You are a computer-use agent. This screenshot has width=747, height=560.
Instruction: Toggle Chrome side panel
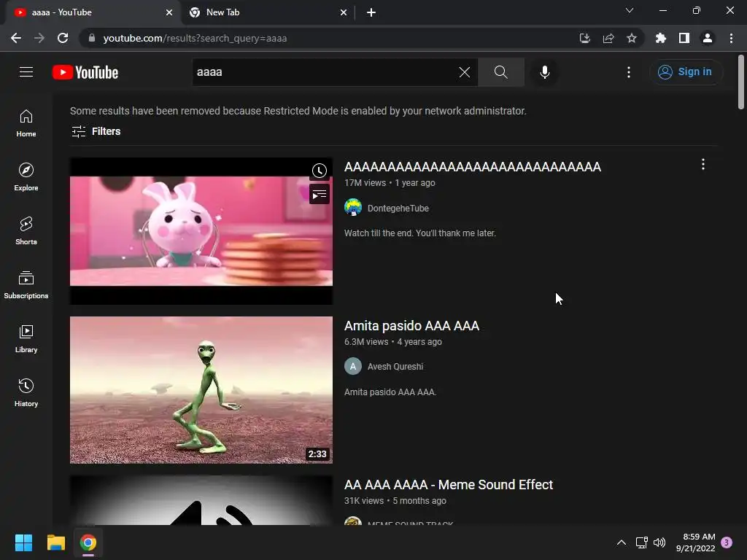point(684,38)
